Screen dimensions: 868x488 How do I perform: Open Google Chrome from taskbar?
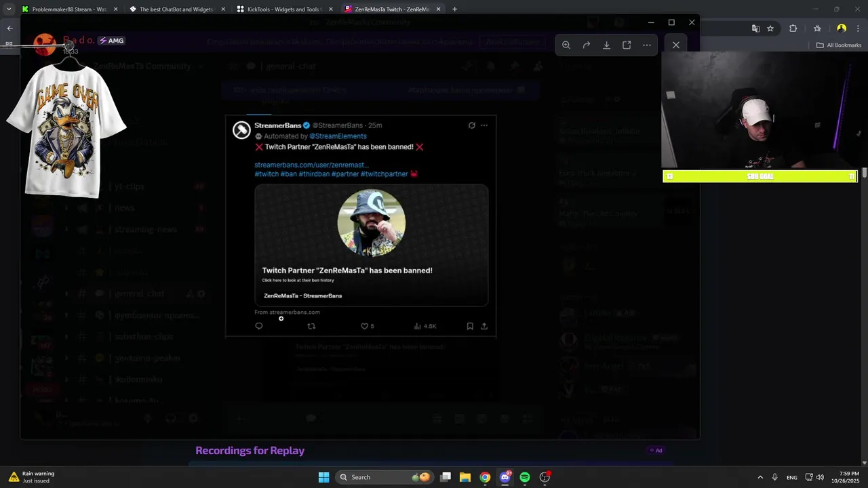coord(485,477)
